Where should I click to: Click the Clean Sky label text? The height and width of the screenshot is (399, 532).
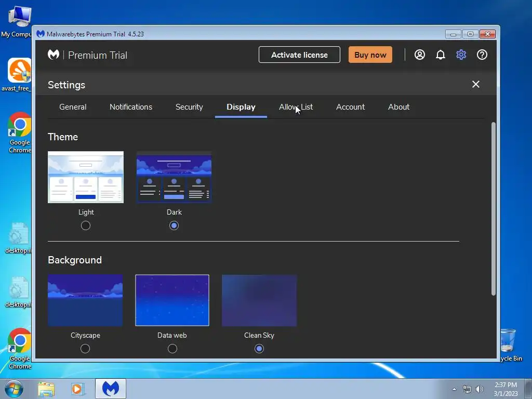coord(259,335)
